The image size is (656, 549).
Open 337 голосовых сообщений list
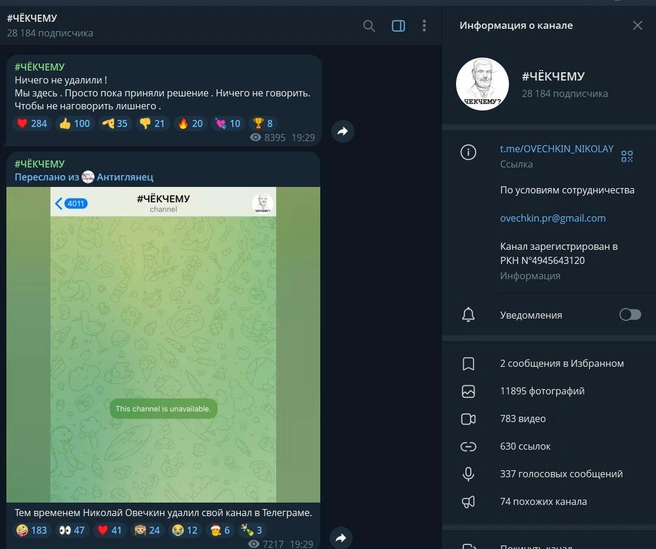tap(561, 474)
